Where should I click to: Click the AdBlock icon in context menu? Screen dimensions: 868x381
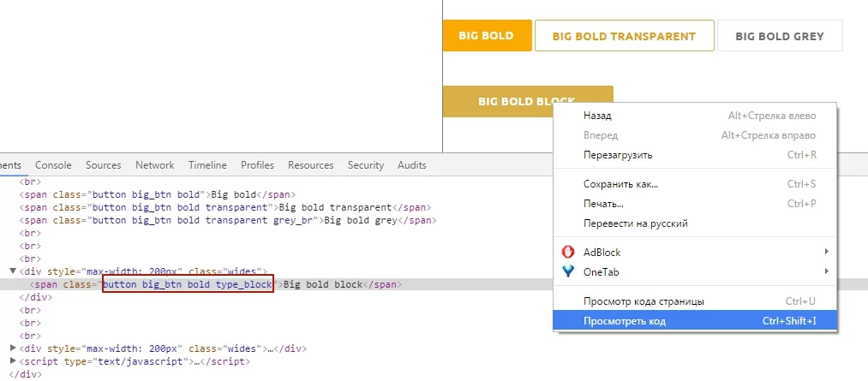(x=568, y=253)
